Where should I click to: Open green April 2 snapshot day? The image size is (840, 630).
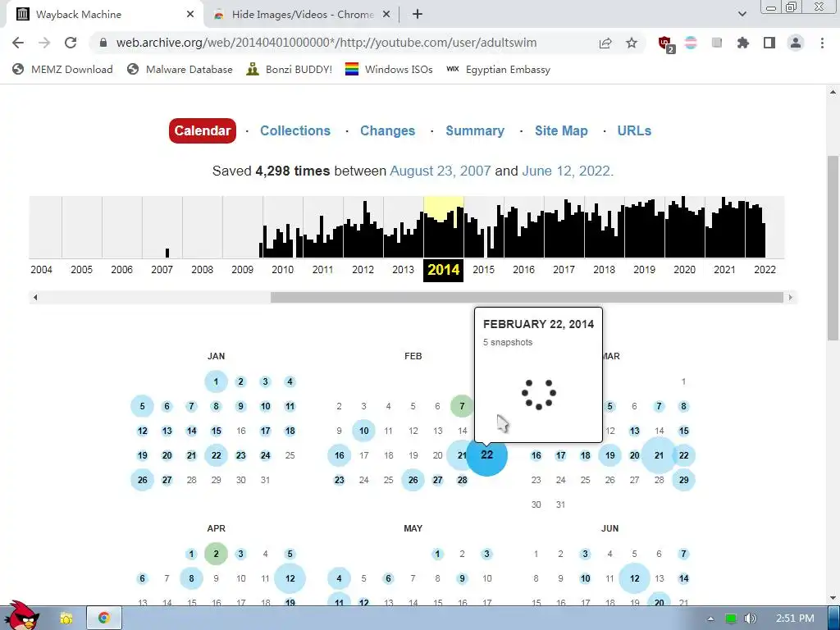pyautogui.click(x=216, y=554)
